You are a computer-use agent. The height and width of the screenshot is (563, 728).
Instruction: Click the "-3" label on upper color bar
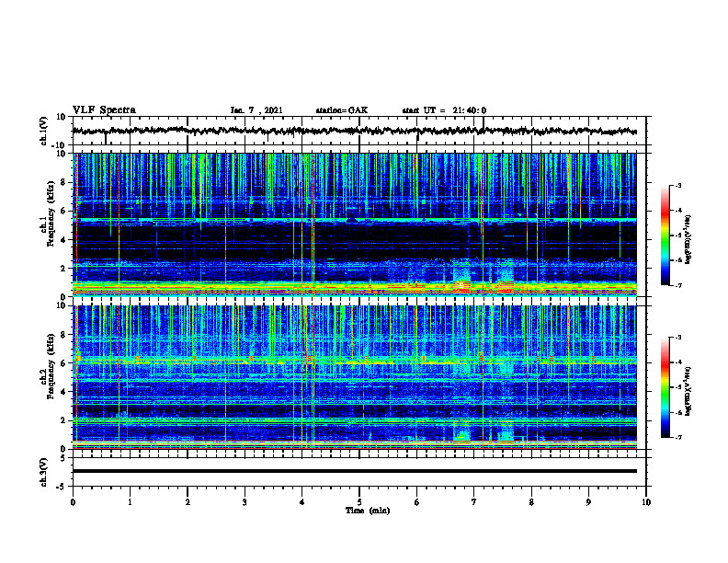[678, 185]
